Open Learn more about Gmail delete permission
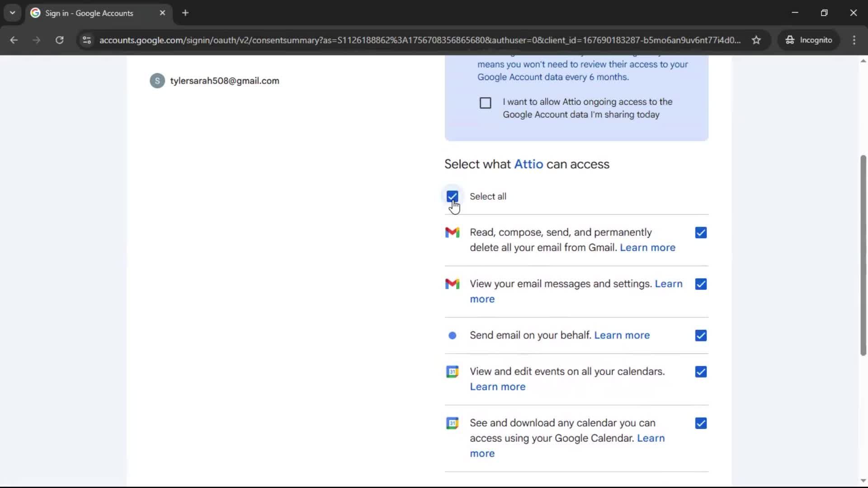868x488 pixels. tap(647, 248)
